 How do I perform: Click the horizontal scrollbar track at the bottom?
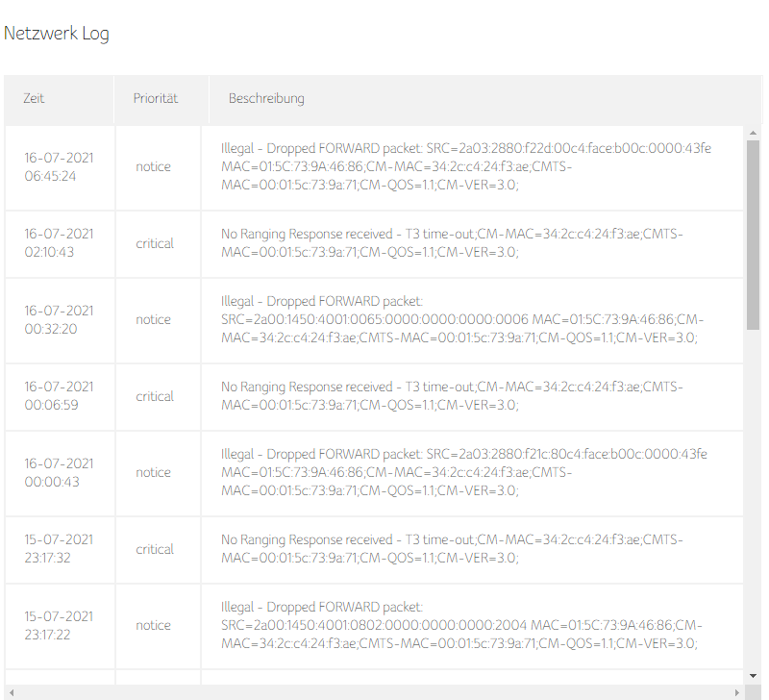[x=374, y=692]
